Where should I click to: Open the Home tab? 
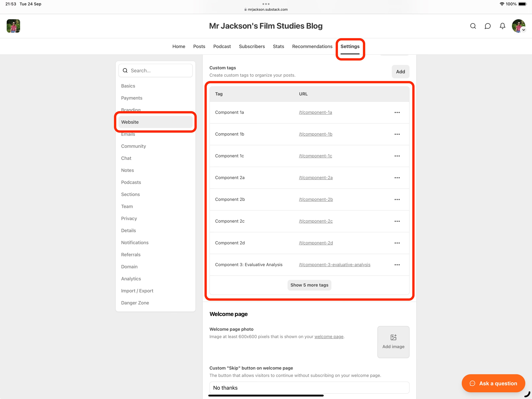point(179,47)
